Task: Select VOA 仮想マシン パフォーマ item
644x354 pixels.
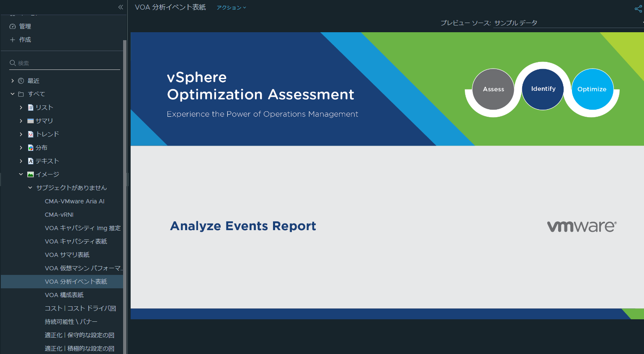Action: point(83,268)
